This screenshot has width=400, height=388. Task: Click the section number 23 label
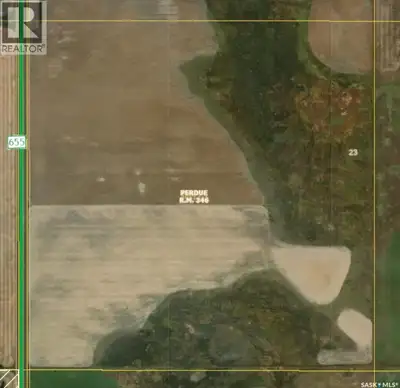353,152
